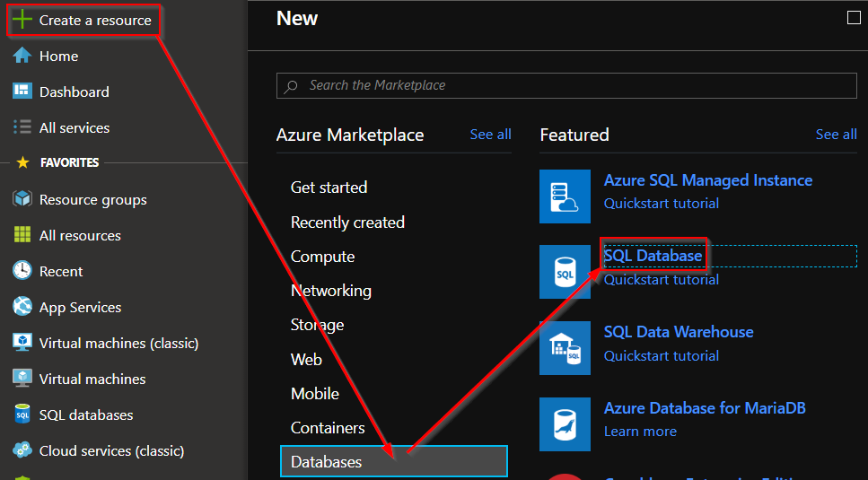Open the SQL Data Warehouse link

(679, 332)
